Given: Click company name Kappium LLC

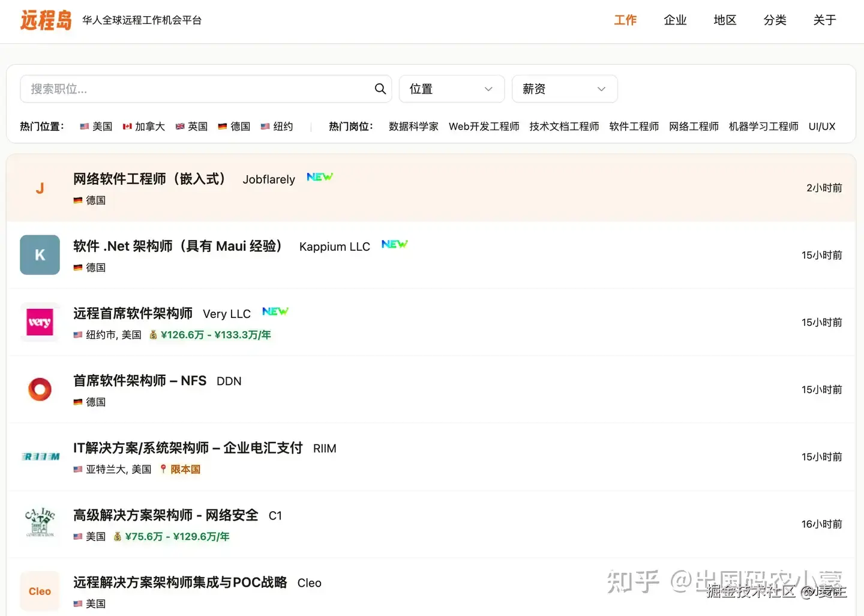Looking at the screenshot, I should (335, 247).
